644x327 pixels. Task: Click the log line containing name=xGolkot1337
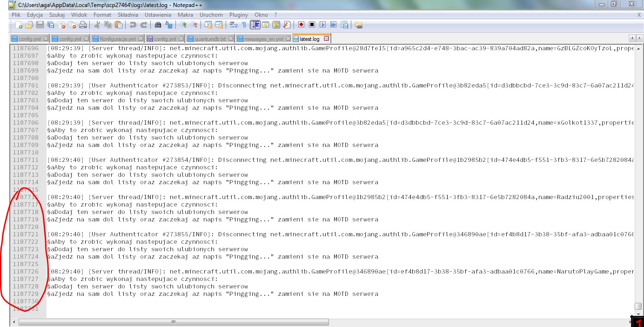(341, 123)
